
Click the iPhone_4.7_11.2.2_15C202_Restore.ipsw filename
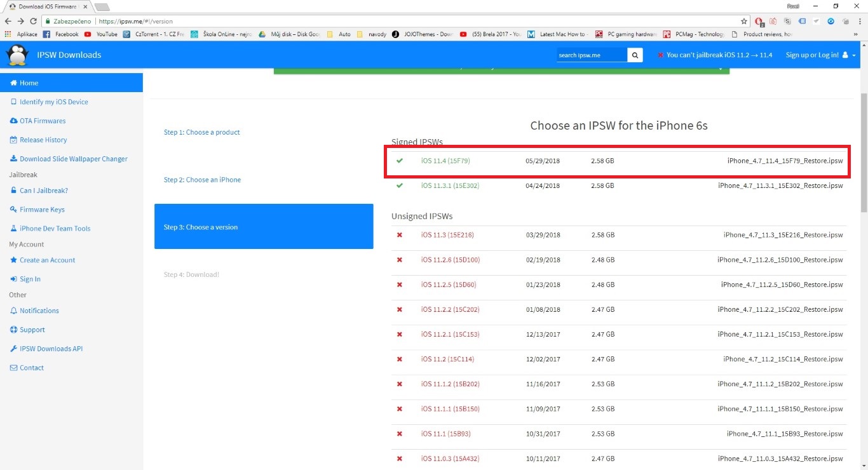780,309
